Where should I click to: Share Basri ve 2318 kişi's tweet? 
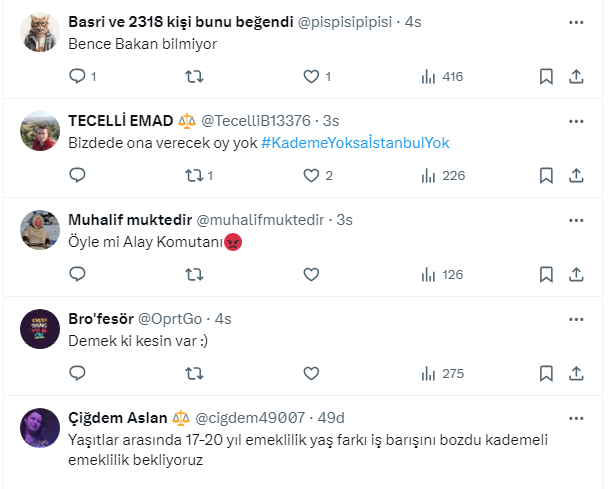pos(576,76)
